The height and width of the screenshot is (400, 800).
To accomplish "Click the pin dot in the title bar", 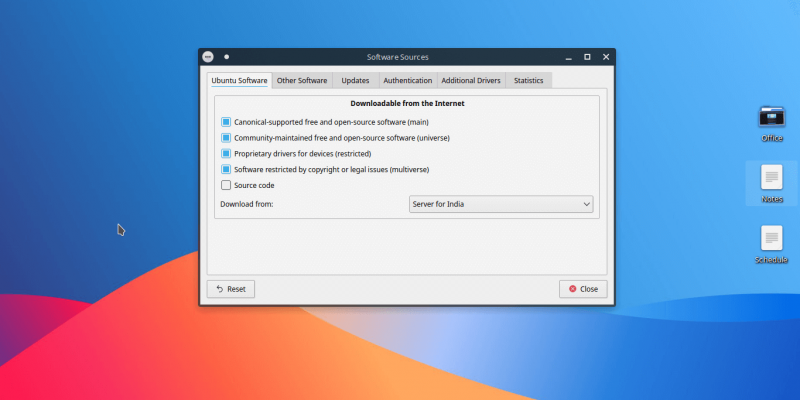I will point(227,57).
